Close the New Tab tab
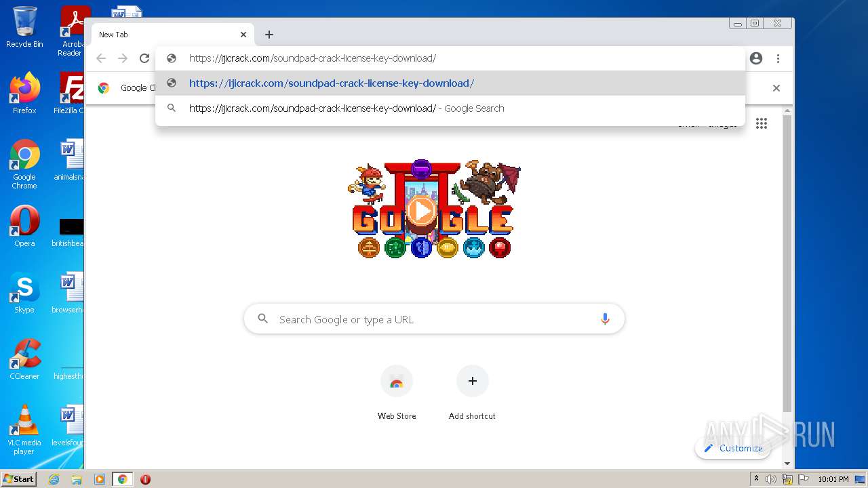 click(x=243, y=35)
